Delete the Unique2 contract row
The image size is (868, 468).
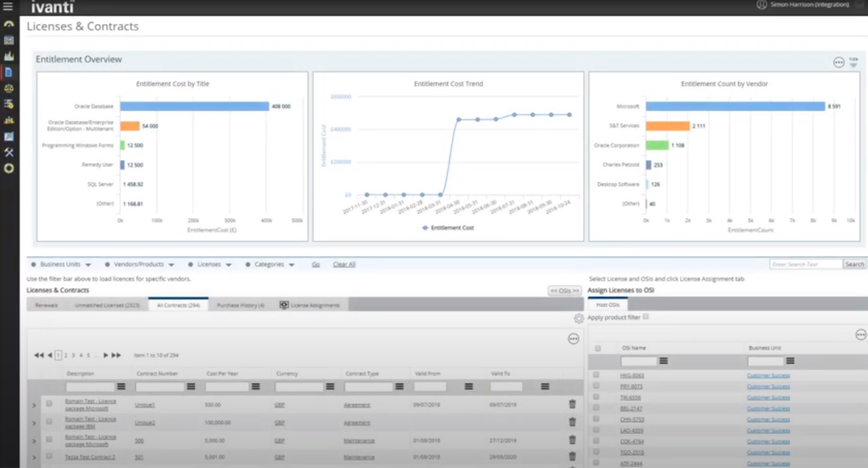point(572,422)
